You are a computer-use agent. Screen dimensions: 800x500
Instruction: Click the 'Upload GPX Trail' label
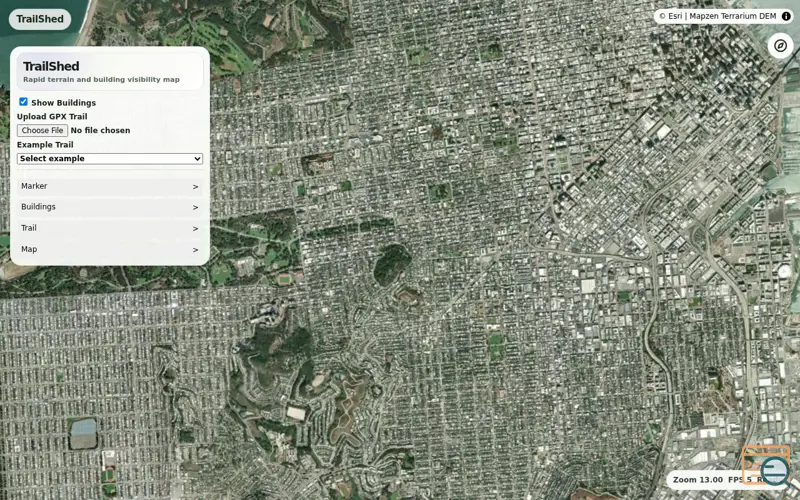(52, 117)
